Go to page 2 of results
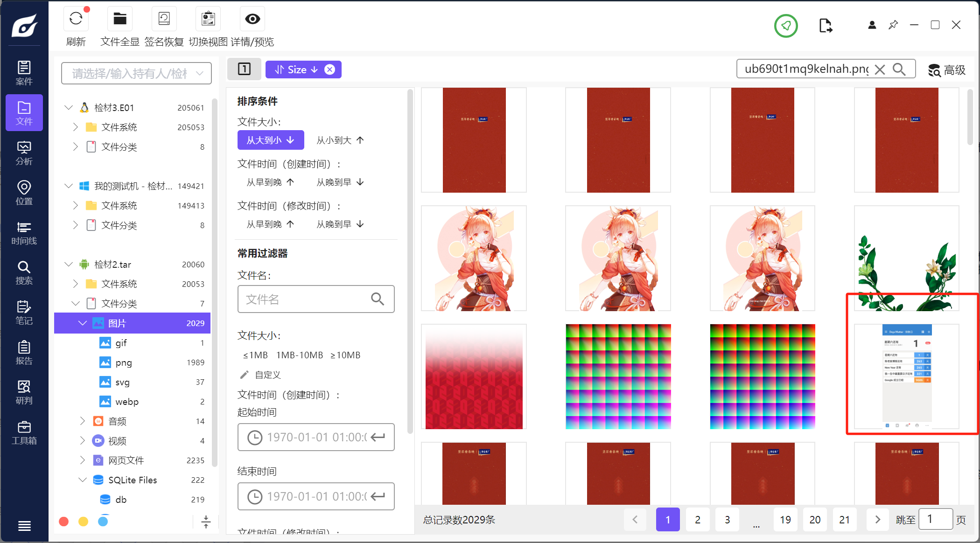 (697, 520)
